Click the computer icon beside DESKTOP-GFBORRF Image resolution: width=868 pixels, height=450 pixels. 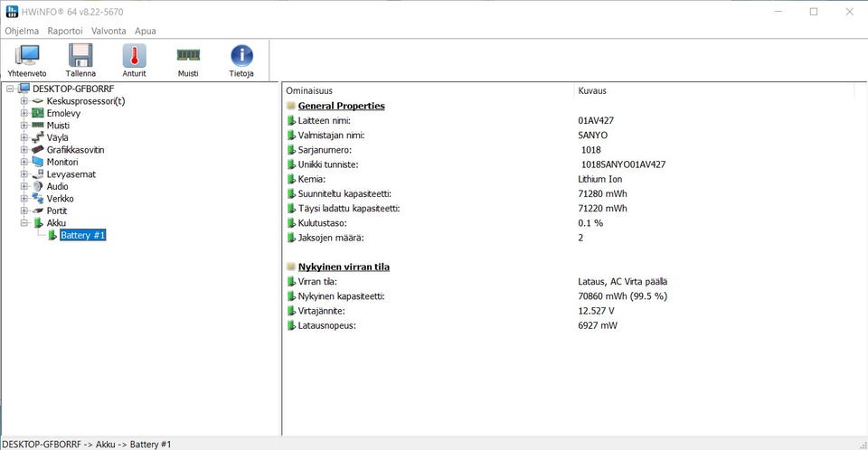pyautogui.click(x=24, y=89)
